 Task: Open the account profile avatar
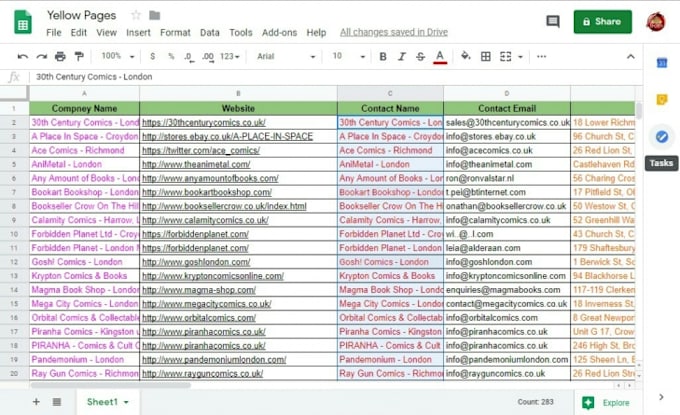(x=656, y=22)
